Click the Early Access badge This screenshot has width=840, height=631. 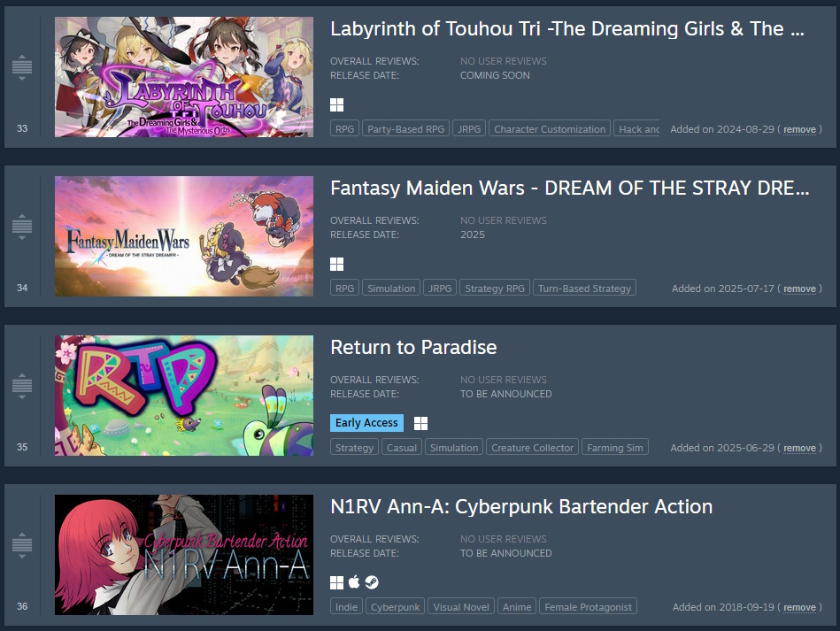pyautogui.click(x=366, y=423)
